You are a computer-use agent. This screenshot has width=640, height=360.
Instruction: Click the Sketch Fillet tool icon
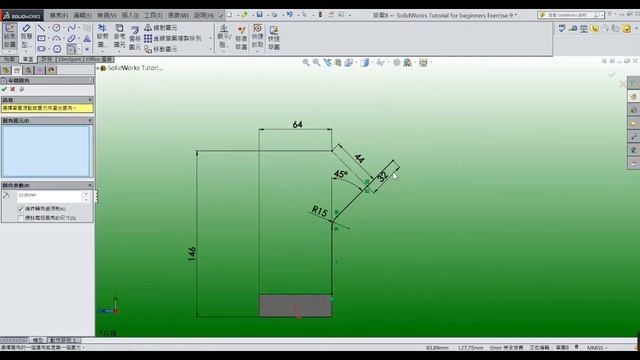[x=71, y=49]
